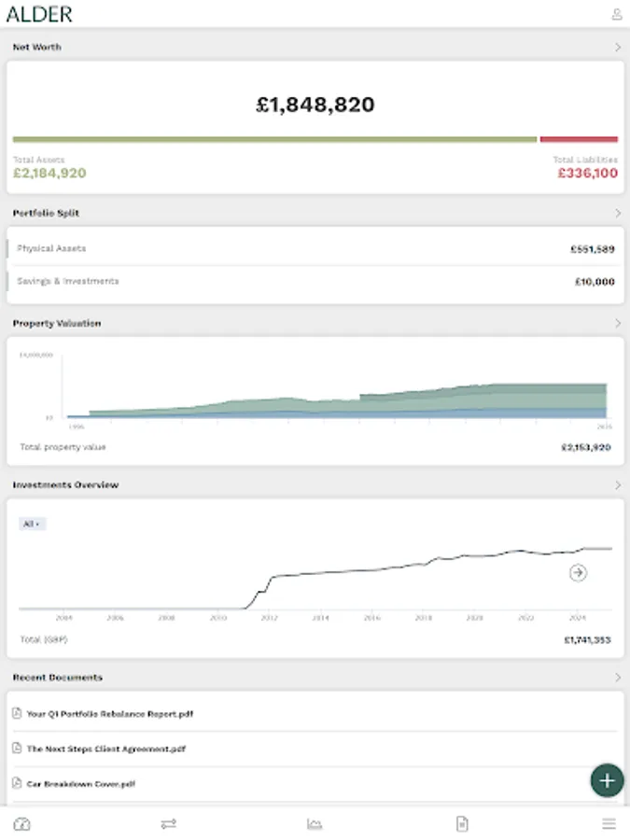
Task: Expand the Investments Overview section chevron
Action: click(x=615, y=484)
